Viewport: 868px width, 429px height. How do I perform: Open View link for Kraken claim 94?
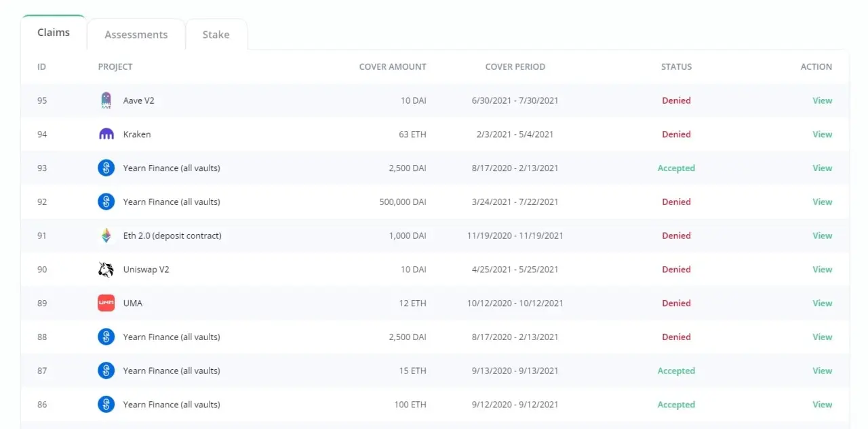822,134
